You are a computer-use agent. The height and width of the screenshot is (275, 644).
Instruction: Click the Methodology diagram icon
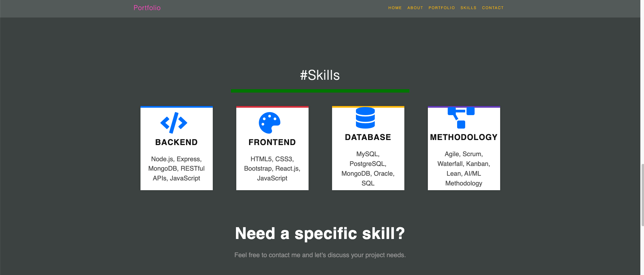coord(461,118)
